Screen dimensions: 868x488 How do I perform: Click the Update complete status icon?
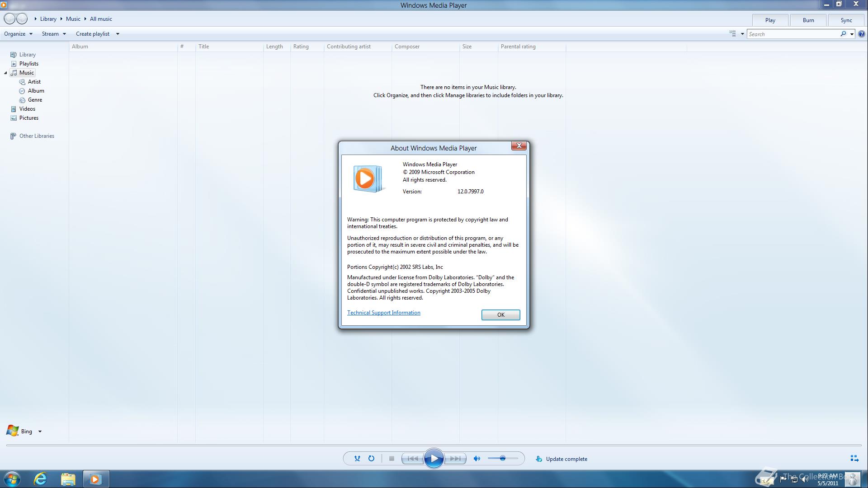coord(539,459)
